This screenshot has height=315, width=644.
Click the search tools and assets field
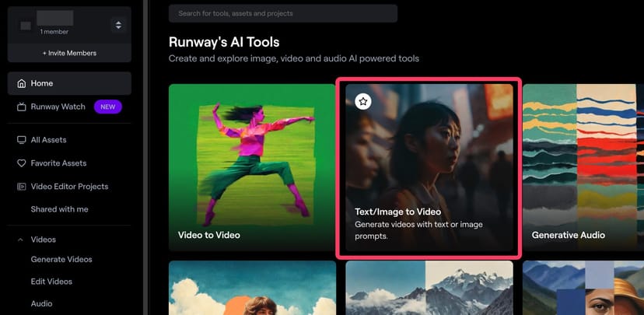pyautogui.click(x=282, y=13)
